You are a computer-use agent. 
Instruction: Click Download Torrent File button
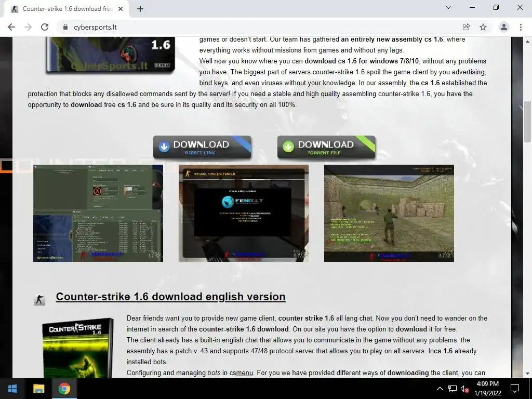(x=326, y=147)
